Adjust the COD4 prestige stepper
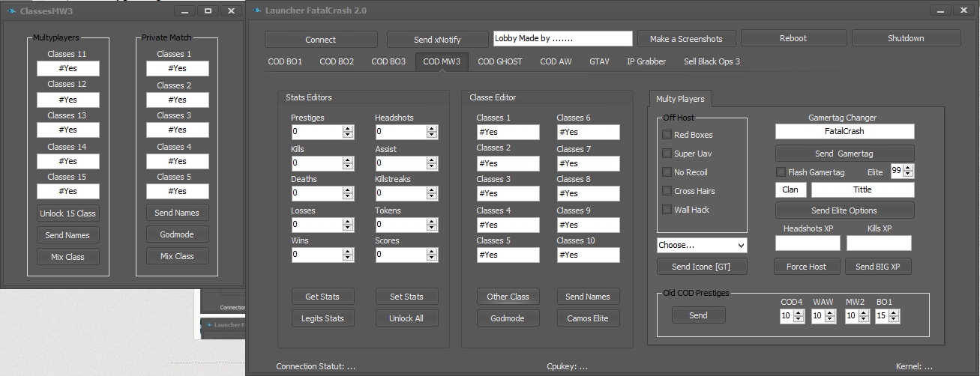Image resolution: width=980 pixels, height=376 pixels. 799,316
